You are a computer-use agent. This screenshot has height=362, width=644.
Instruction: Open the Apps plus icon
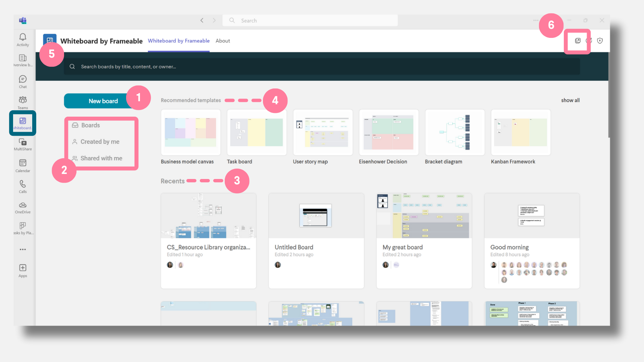point(22,270)
